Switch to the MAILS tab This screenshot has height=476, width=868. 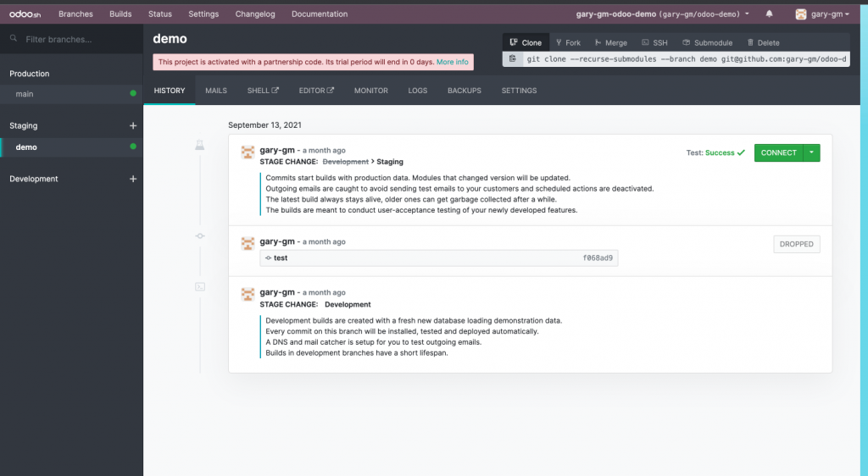(x=216, y=90)
